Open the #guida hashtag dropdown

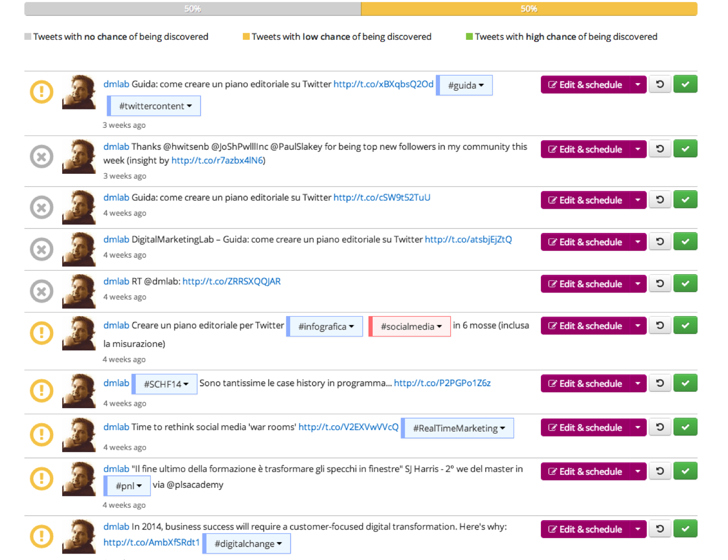(465, 86)
